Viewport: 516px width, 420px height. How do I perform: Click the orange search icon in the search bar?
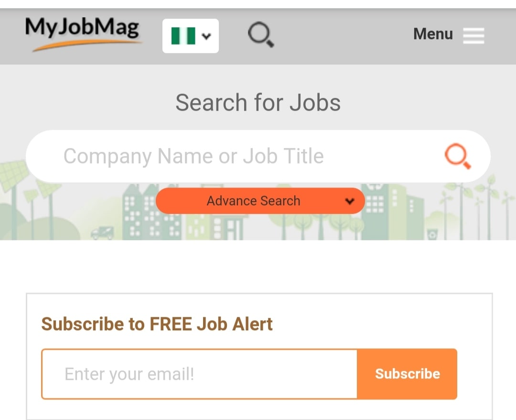point(457,156)
